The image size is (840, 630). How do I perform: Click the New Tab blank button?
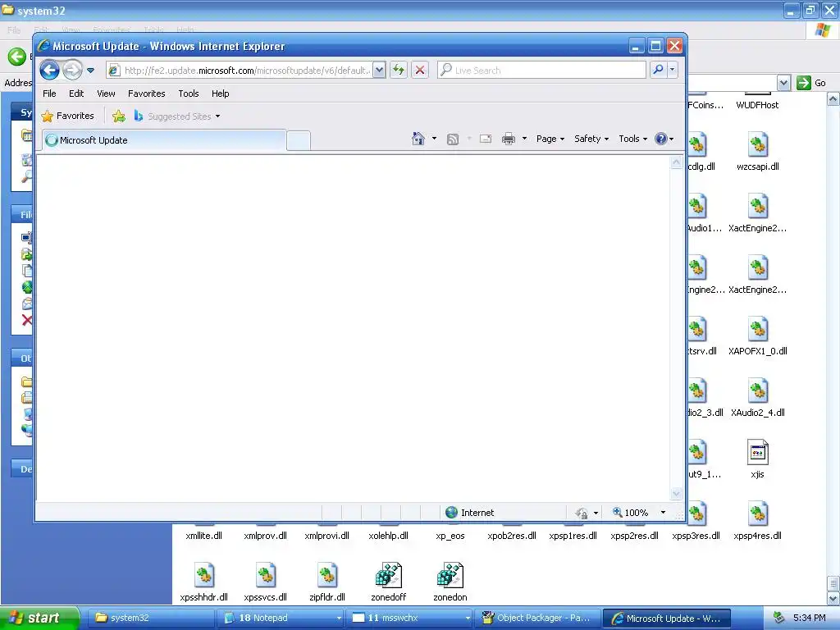[299, 141]
